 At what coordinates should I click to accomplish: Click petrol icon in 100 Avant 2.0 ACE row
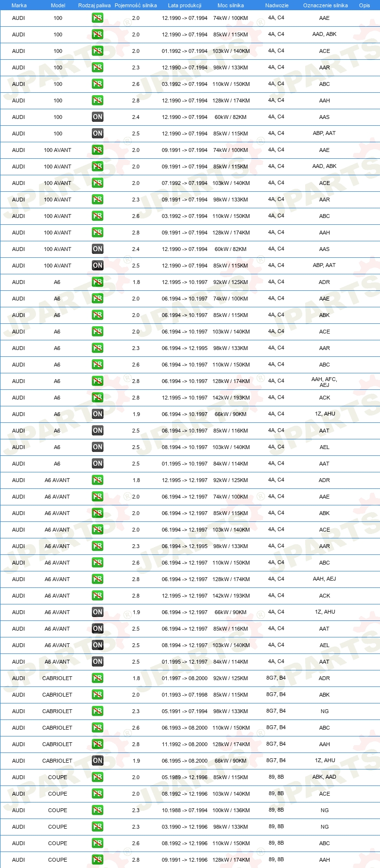click(x=98, y=183)
